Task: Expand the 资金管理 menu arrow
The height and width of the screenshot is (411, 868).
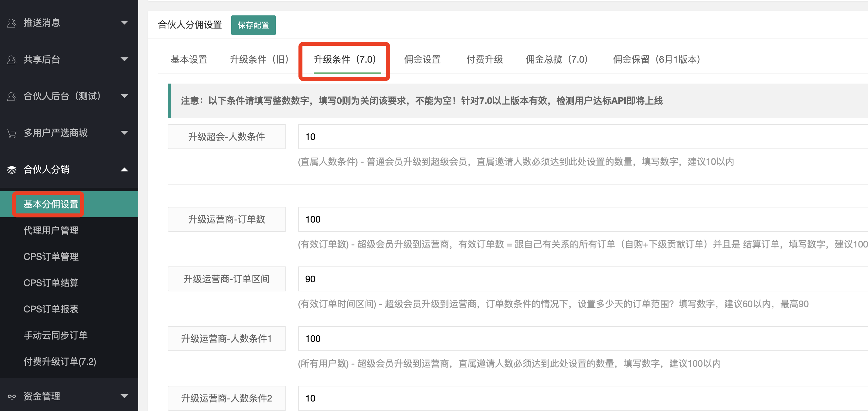Action: [124, 396]
